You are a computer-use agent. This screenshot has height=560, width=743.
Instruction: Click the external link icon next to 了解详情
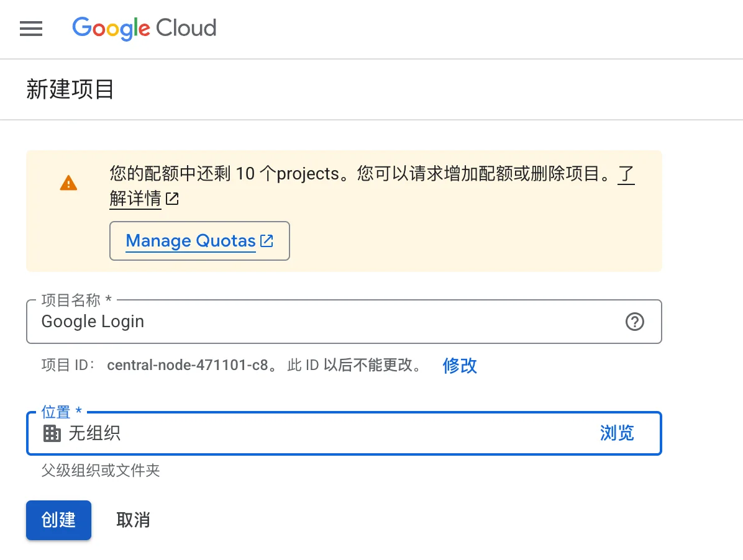(x=172, y=199)
